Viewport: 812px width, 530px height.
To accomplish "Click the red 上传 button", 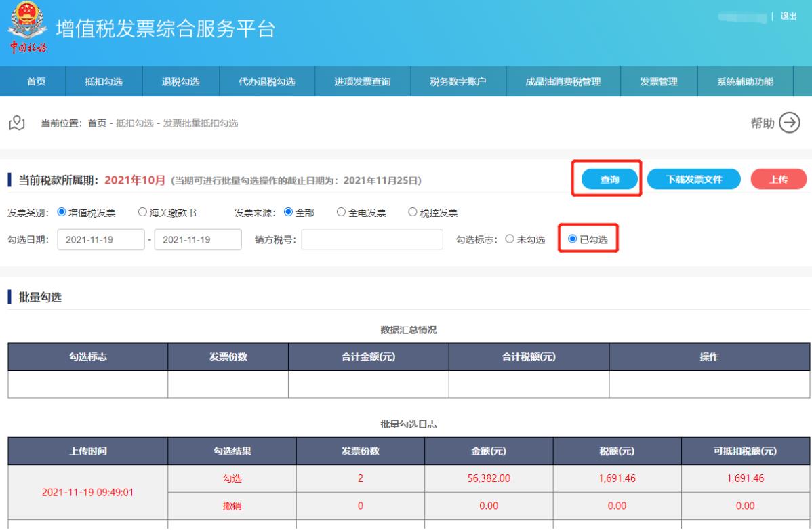I will click(x=778, y=180).
